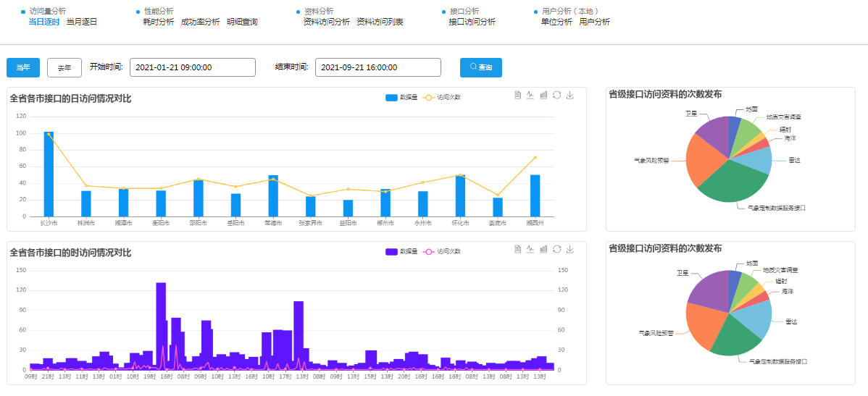Switch daily chart to line chart icon
The image size is (868, 396).
pos(530,95)
